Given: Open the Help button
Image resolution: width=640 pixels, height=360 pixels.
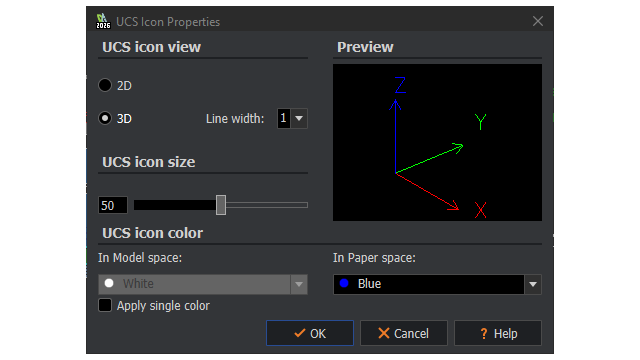Looking at the screenshot, I should pos(498,333).
